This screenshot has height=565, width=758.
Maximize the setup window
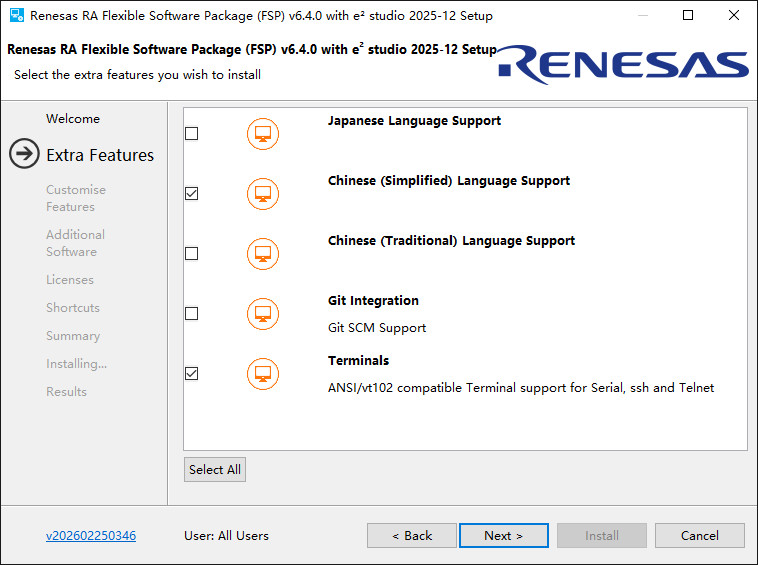[x=688, y=15]
